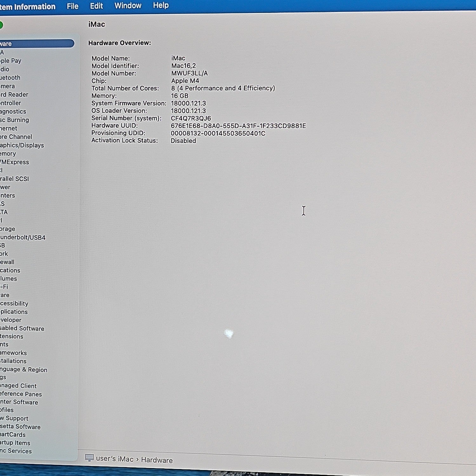Select Printers in the sidebar
Viewport: 476px width, 476px height.
click(x=7, y=195)
